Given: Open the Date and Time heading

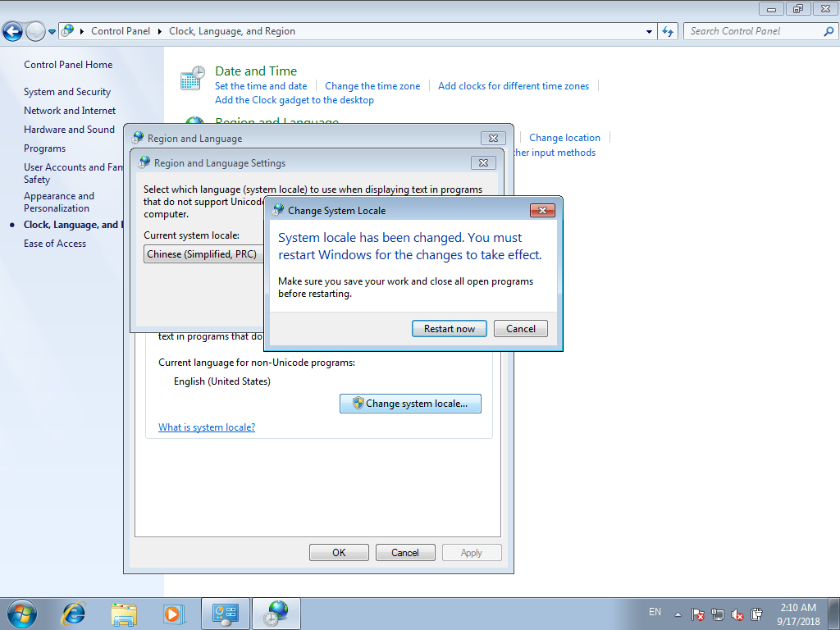Looking at the screenshot, I should (256, 71).
